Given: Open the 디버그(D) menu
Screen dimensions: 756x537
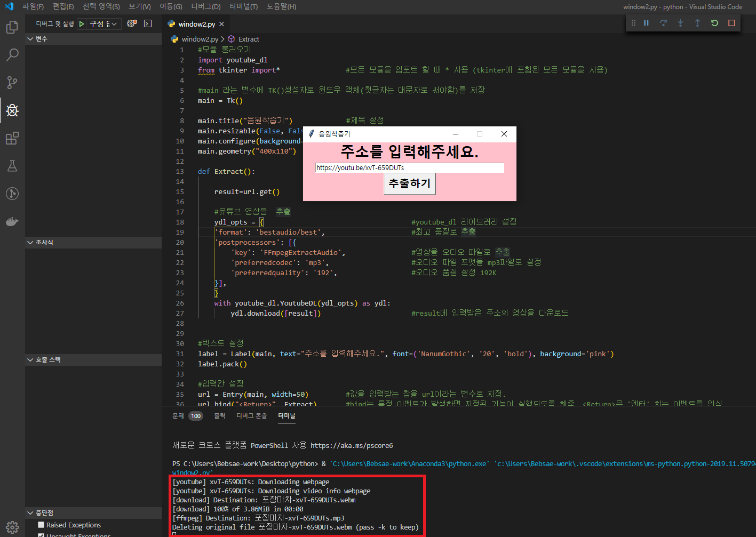Looking at the screenshot, I should (206, 6).
